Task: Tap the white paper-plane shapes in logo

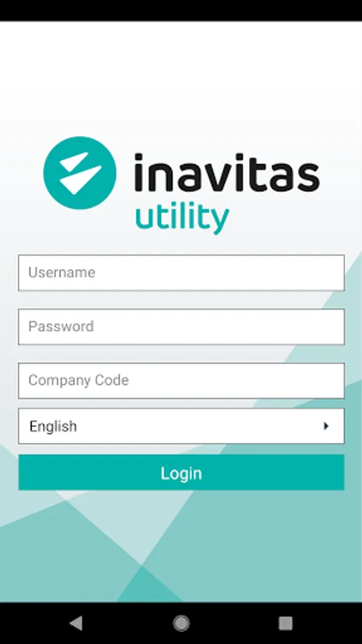Action: 80,173
